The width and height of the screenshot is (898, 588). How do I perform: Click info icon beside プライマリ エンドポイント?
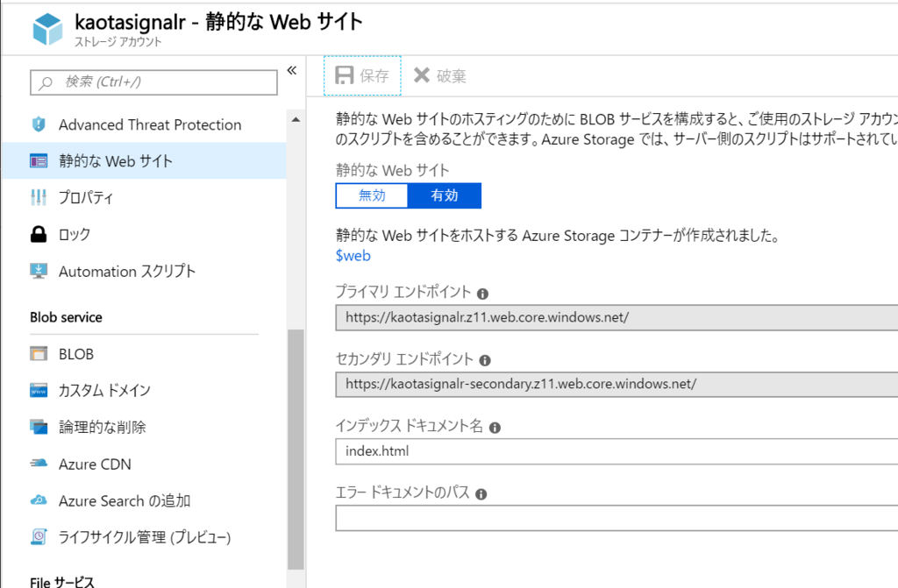coord(483,294)
